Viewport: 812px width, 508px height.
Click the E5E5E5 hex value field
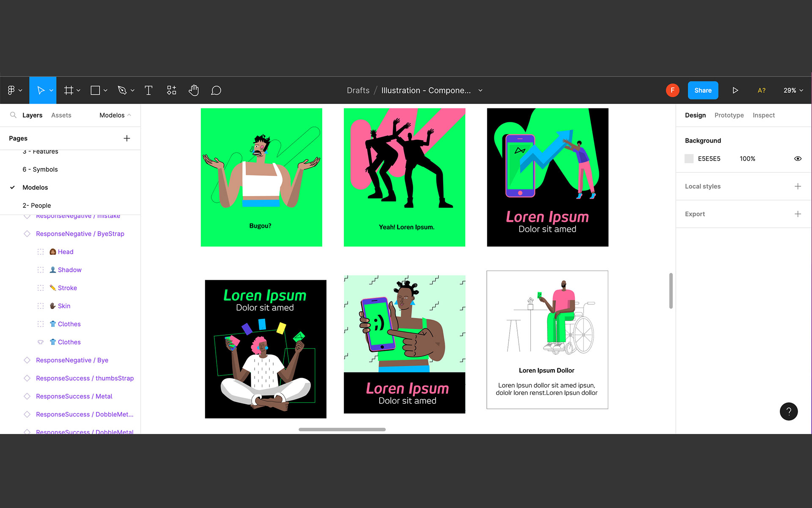[x=709, y=159]
